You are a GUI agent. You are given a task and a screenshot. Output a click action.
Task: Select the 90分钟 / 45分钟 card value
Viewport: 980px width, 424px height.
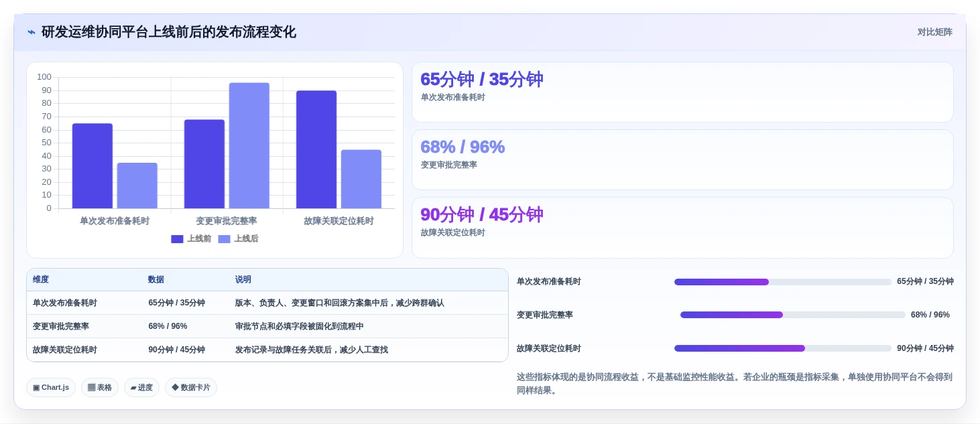481,214
